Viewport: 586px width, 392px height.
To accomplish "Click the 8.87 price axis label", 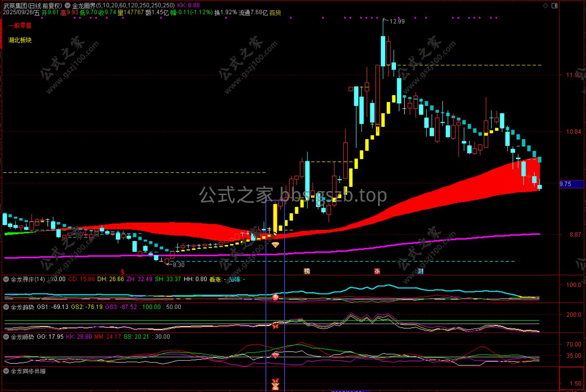I will click(x=575, y=235).
